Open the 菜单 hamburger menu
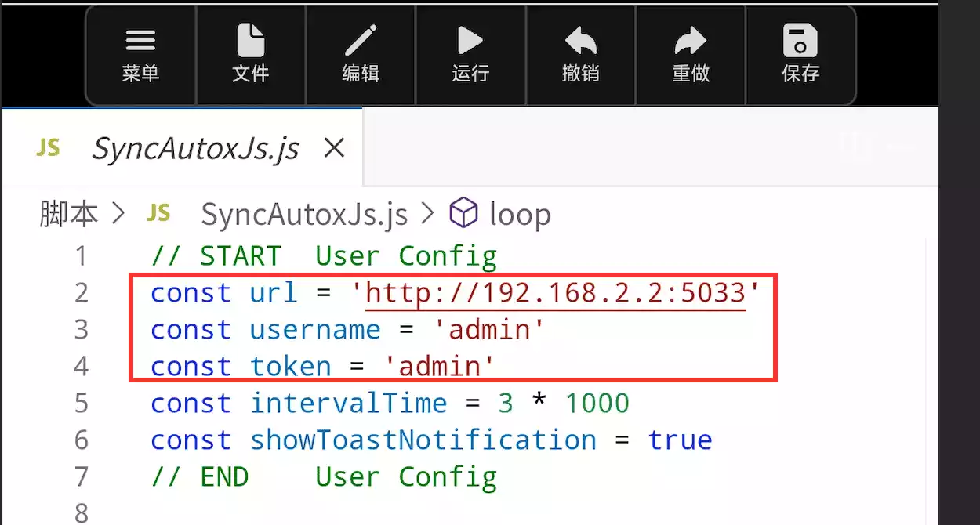Image resolution: width=980 pixels, height=525 pixels. [140, 56]
